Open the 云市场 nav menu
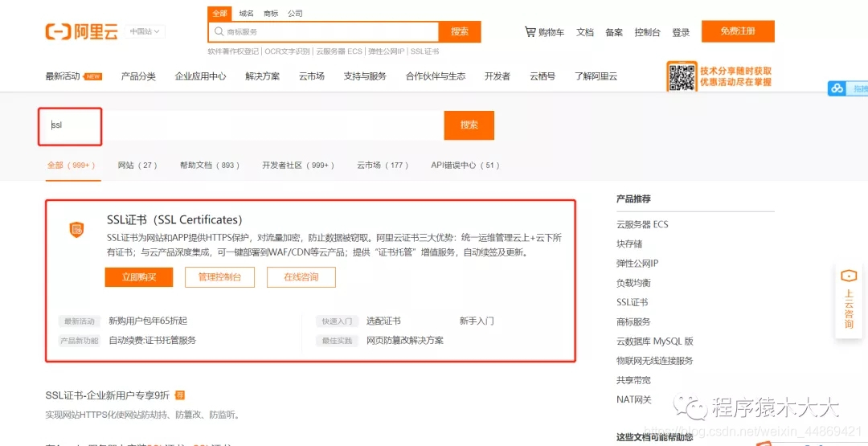The height and width of the screenshot is (446, 868). click(x=312, y=76)
